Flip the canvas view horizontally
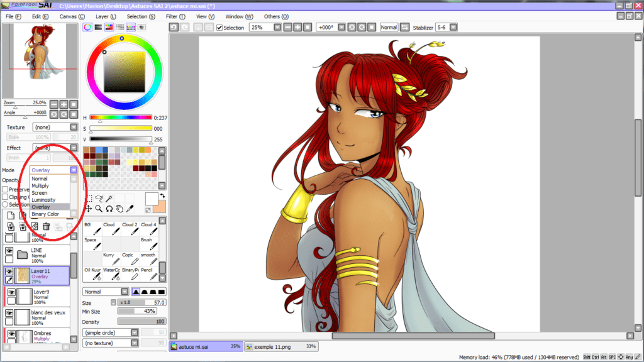Viewport: 644px width, 362px height. pos(404,27)
